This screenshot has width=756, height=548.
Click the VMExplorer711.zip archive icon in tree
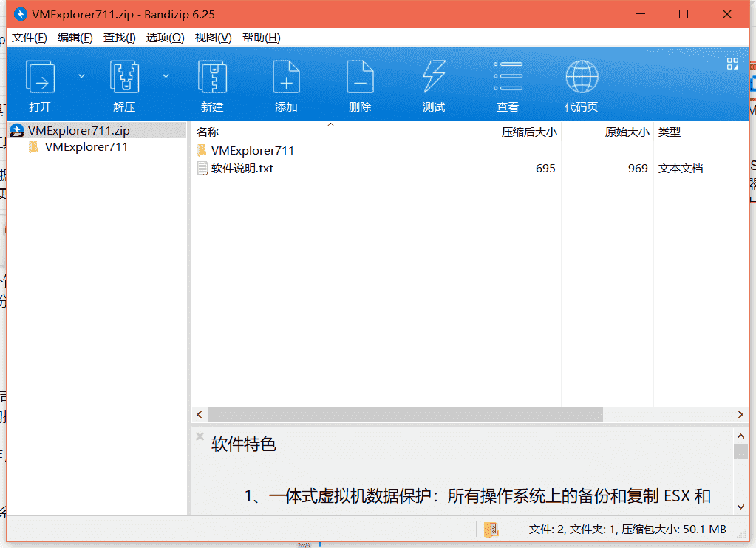pyautogui.click(x=17, y=130)
